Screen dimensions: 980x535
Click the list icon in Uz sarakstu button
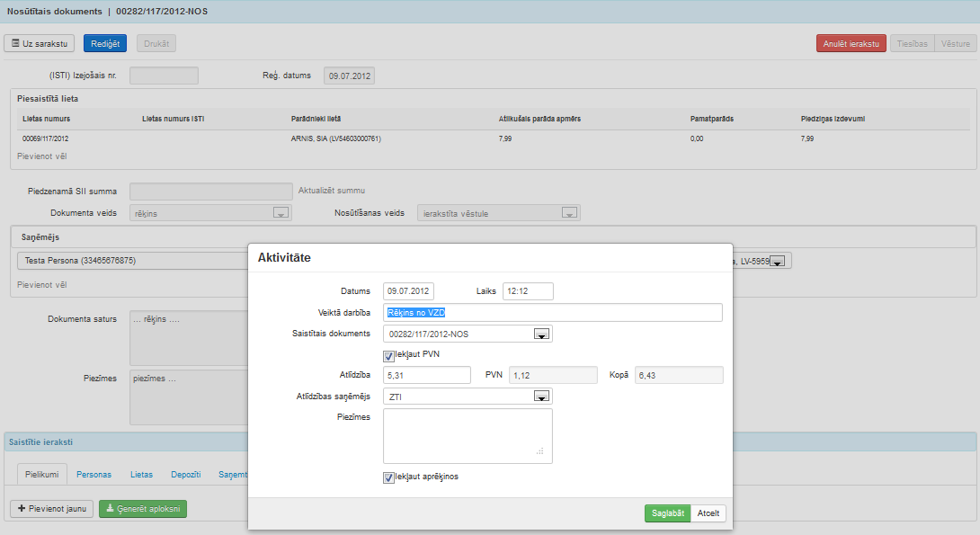(15, 43)
